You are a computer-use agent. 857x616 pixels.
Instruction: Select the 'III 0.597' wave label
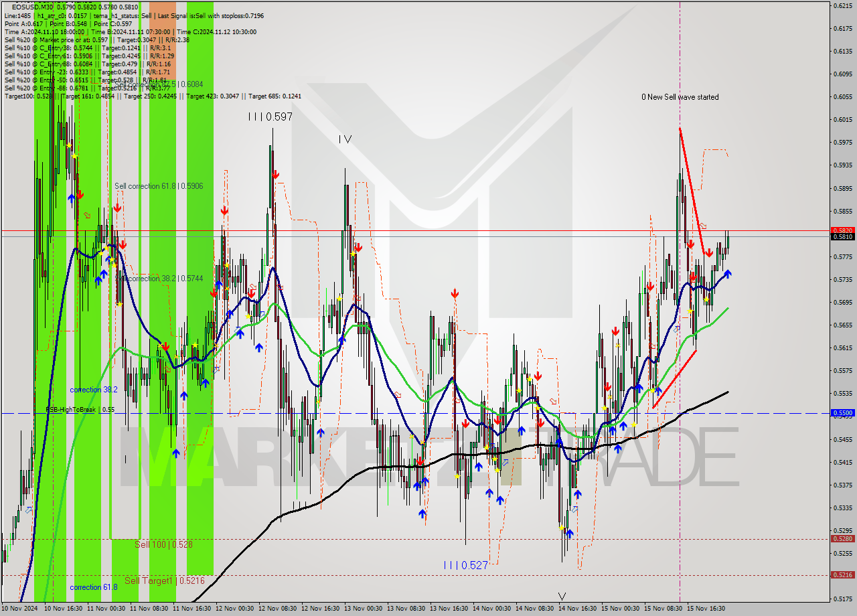click(270, 117)
